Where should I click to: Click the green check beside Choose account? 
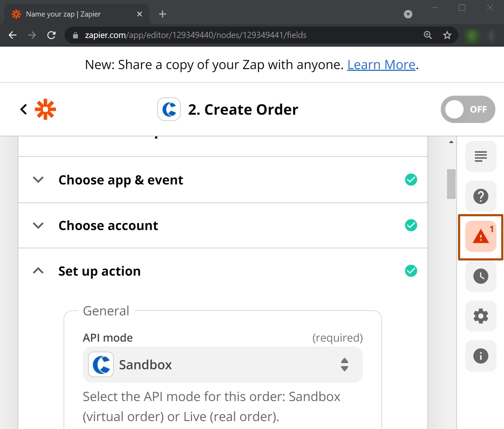pos(411,225)
